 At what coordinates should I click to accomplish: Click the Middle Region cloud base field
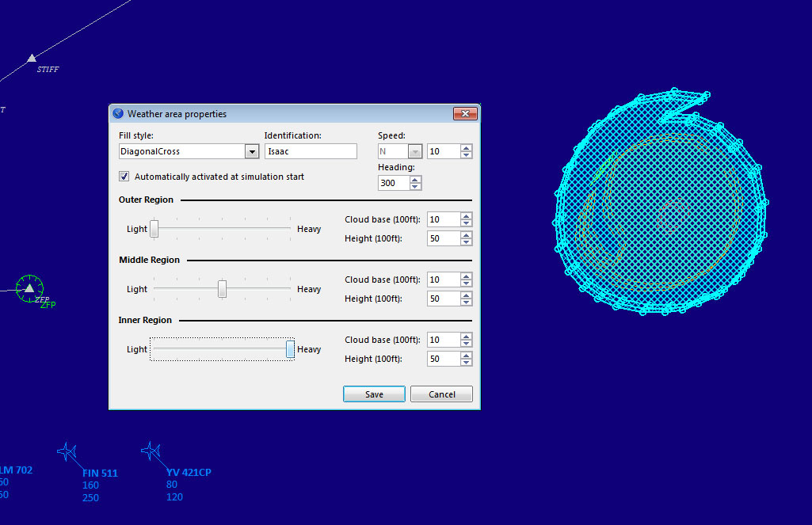click(444, 280)
